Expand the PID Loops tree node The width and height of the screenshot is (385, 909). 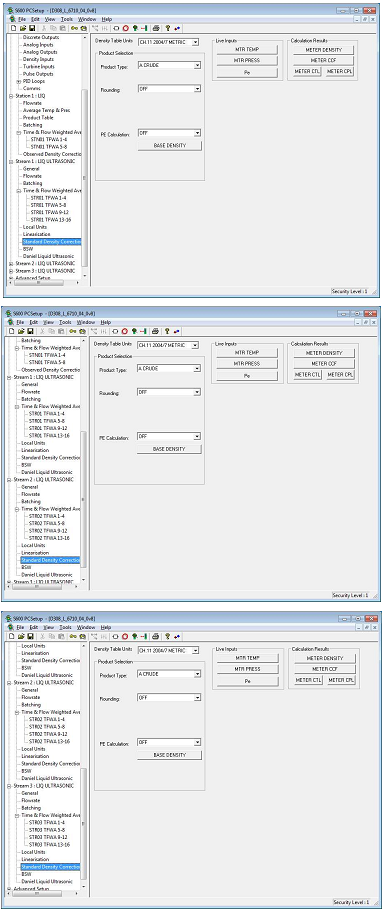coord(19,82)
